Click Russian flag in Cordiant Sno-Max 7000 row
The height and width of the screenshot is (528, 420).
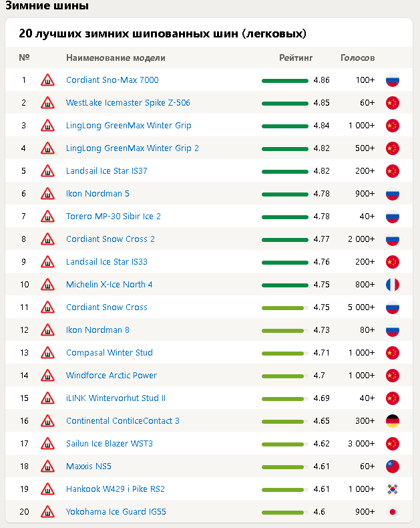click(393, 80)
